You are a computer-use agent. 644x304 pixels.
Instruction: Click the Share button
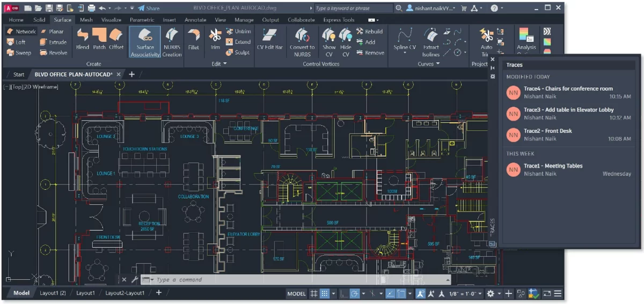pyautogui.click(x=149, y=8)
